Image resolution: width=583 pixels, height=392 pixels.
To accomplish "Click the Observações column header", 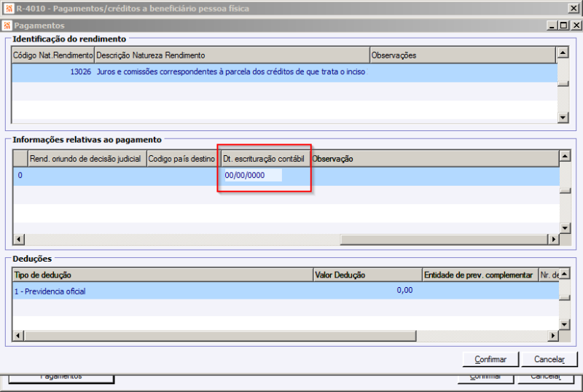I will click(463, 55).
